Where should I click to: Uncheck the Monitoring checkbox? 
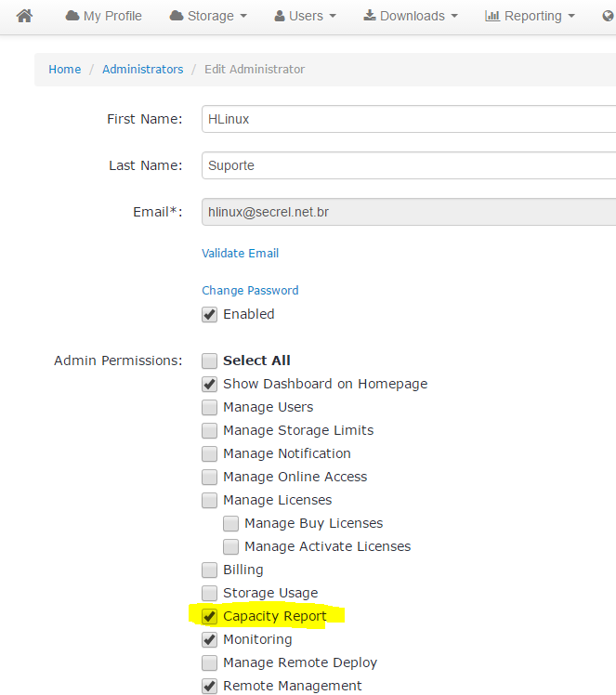[210, 639]
